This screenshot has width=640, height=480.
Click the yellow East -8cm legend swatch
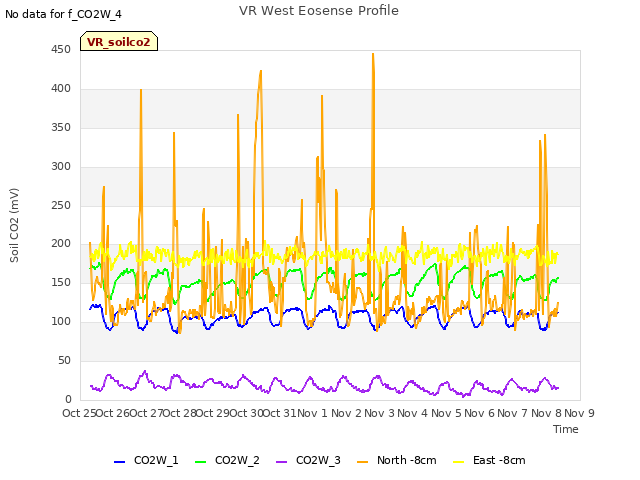(x=458, y=462)
